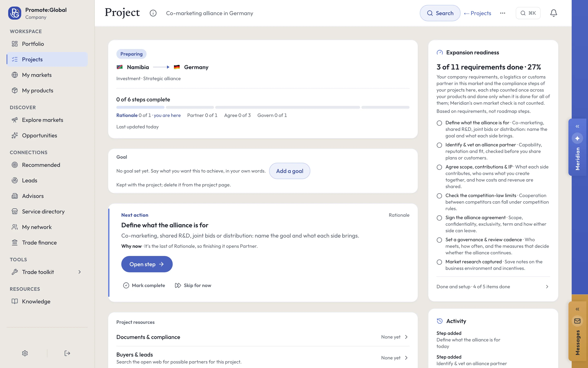Click the Germany flag icon
This screenshot has height=368, width=588.
click(x=177, y=67)
